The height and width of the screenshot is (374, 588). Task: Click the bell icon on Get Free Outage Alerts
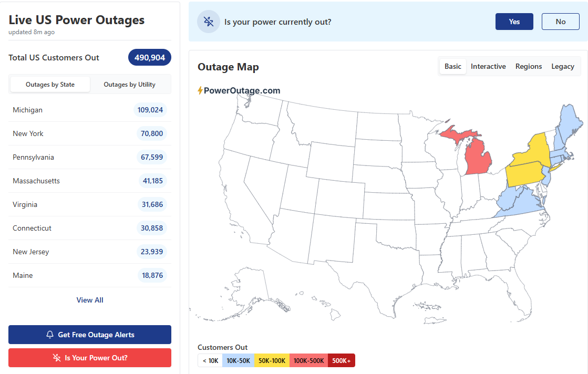[x=50, y=334]
